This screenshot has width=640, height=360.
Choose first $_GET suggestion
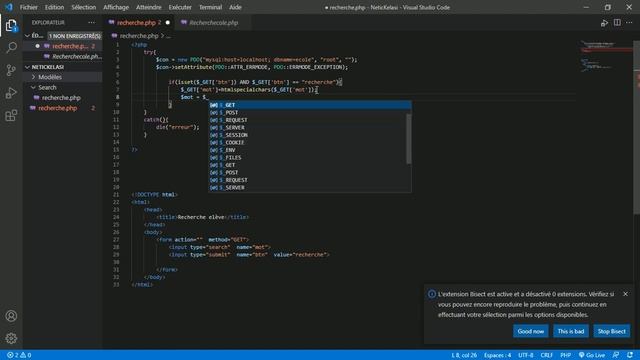[310, 105]
